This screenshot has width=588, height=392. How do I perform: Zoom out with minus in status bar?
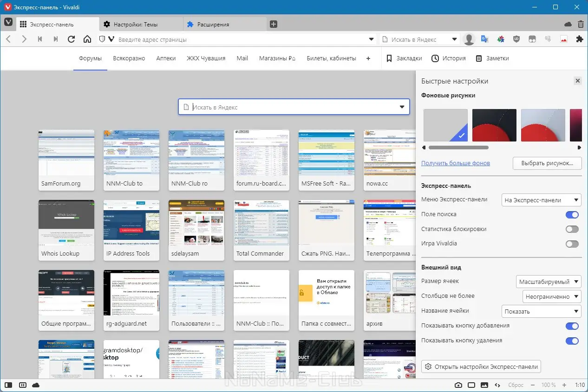click(533, 385)
